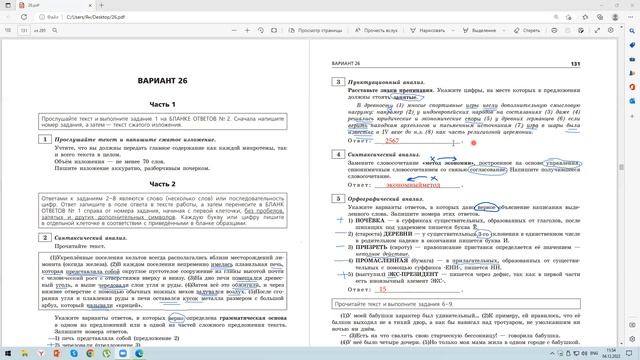Image resolution: width=640 pixels, height=360 pixels.
Task: Fit PDF to page width
Action: (x=274, y=30)
